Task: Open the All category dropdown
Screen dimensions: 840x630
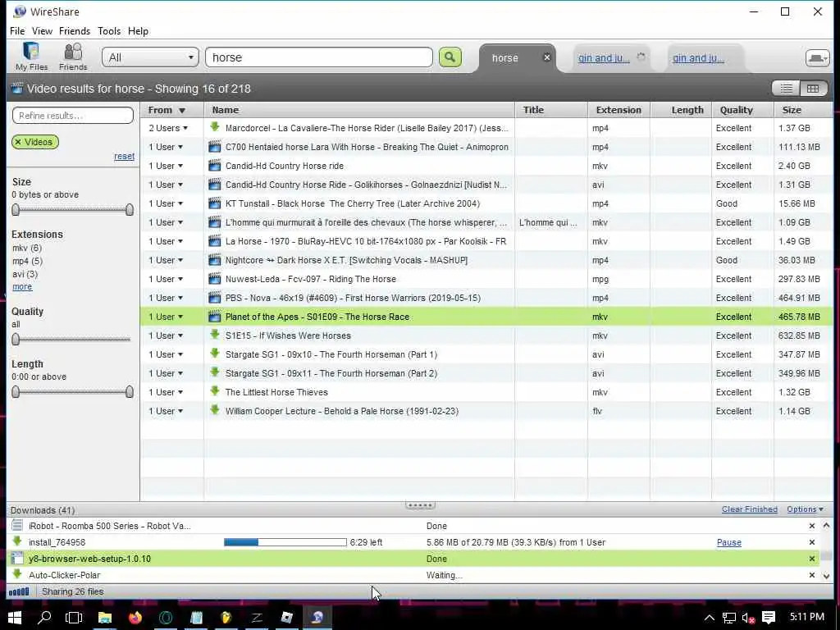Action: coord(151,57)
